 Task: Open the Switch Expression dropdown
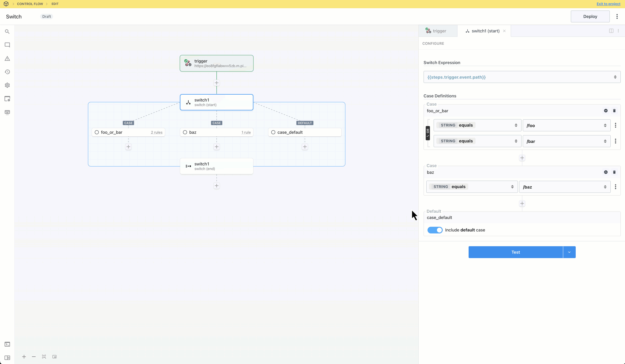(522, 77)
